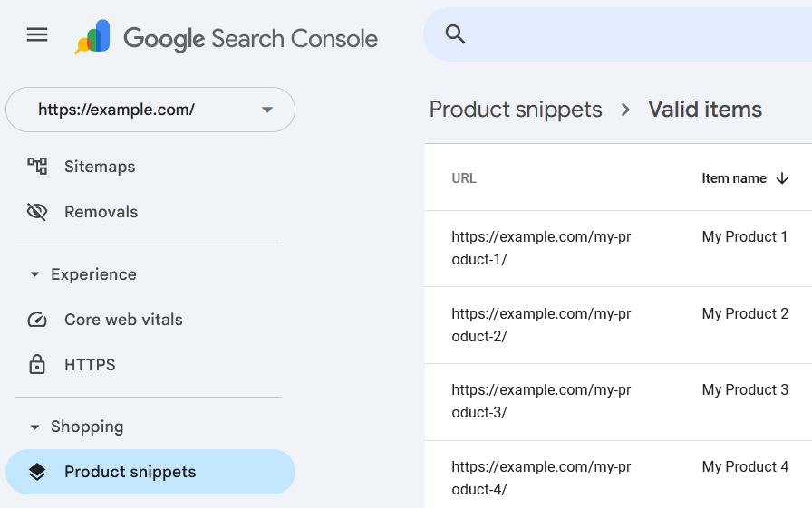Select Product snippets in the sidebar

[x=150, y=472]
